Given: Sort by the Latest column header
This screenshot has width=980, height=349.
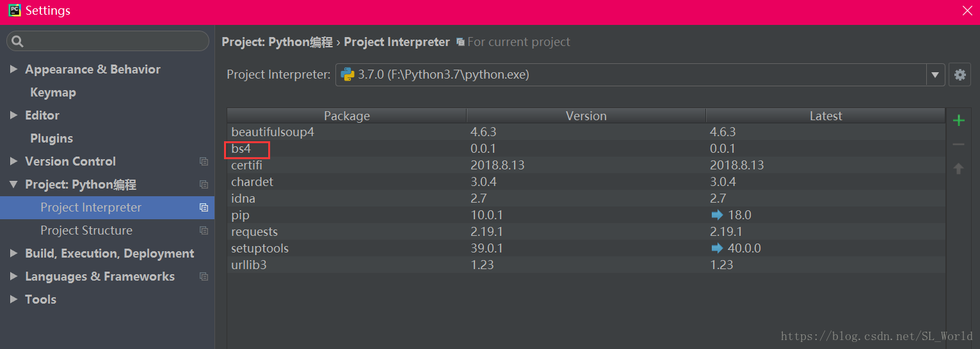Looking at the screenshot, I should 826,116.
